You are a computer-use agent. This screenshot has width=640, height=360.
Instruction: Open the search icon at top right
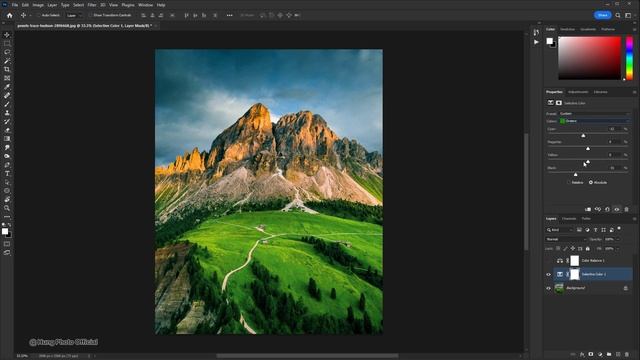click(618, 16)
